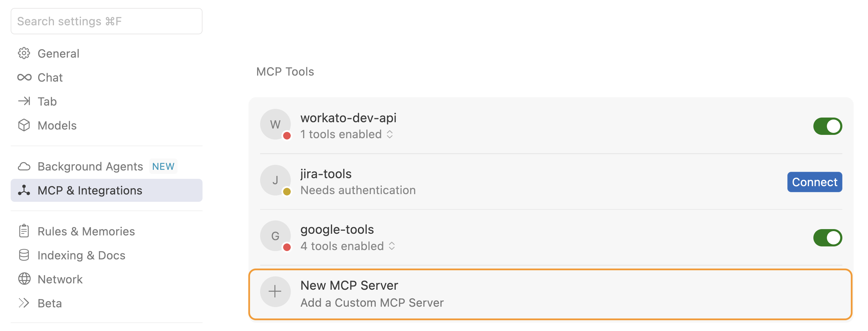The image size is (868, 331).
Task: Toggle the workato-dev-api server switch off
Action: (x=828, y=126)
